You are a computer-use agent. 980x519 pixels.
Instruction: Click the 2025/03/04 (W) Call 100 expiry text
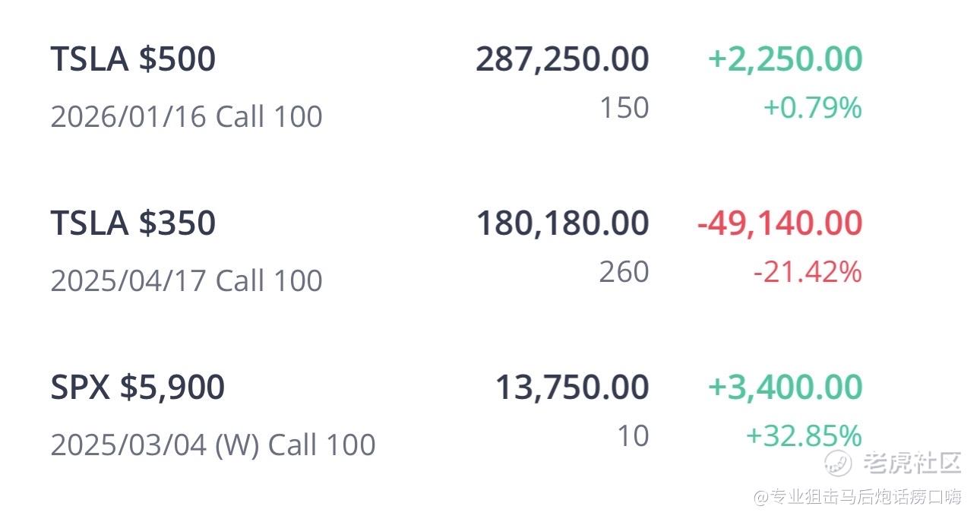click(213, 445)
